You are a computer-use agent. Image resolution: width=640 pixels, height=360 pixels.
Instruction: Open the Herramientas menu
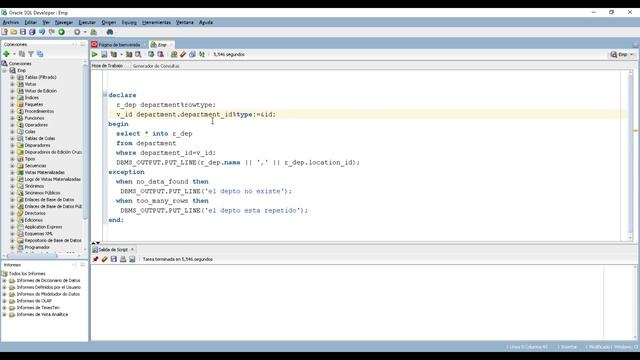[156, 22]
